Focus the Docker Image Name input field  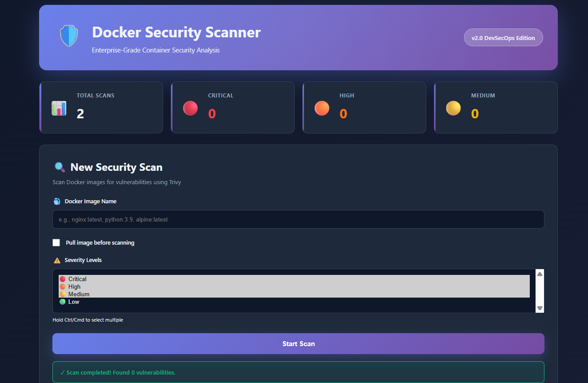[298, 219]
